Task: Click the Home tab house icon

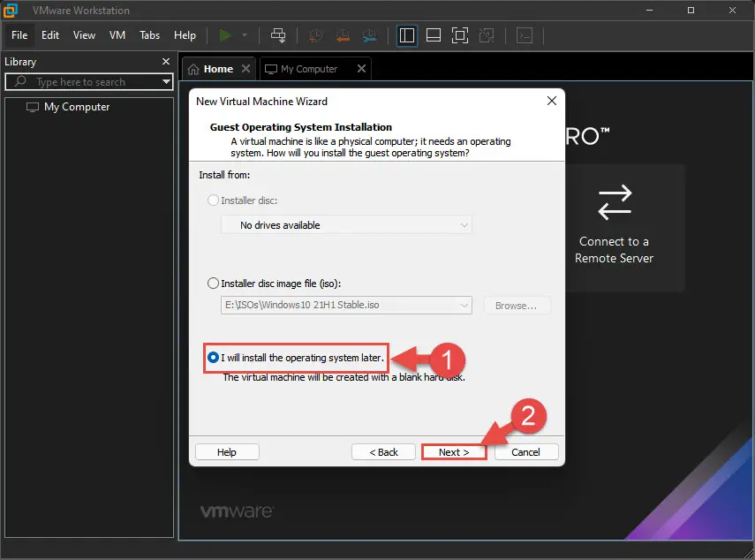Action: tap(193, 70)
